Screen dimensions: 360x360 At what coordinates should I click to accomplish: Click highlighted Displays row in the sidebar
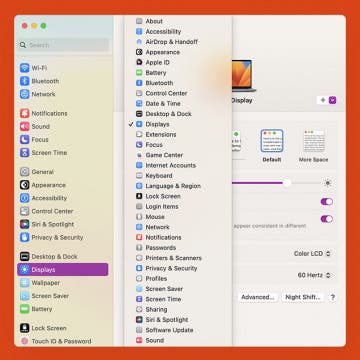click(x=63, y=269)
